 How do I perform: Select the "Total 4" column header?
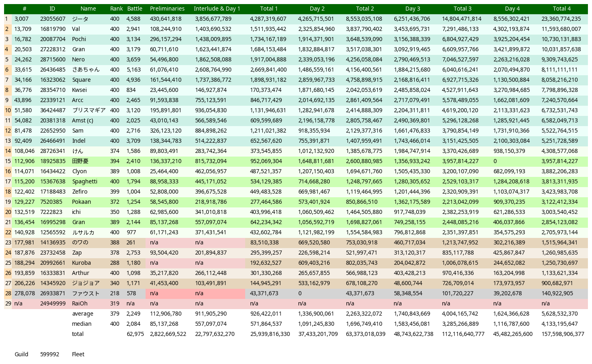(562, 9)
